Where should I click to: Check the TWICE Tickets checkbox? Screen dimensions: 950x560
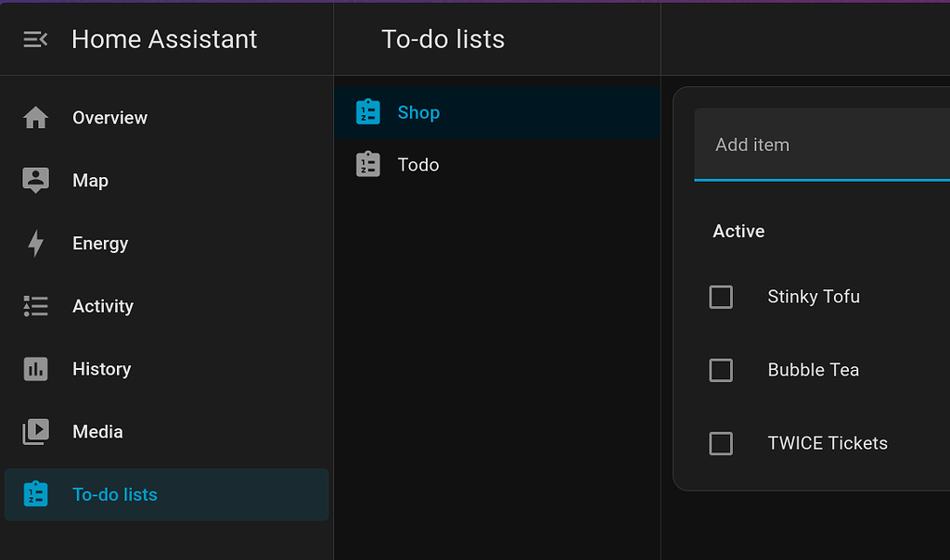click(721, 443)
